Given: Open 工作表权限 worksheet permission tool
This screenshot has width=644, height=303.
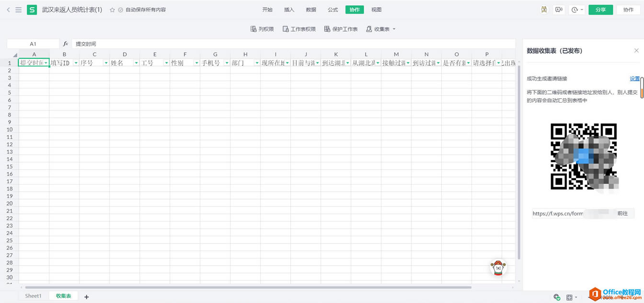Looking at the screenshot, I should pos(299,29).
